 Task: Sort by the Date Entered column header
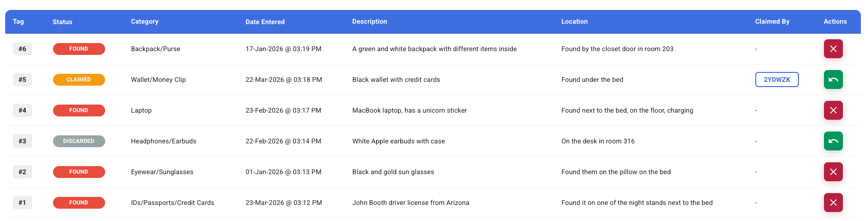[265, 22]
